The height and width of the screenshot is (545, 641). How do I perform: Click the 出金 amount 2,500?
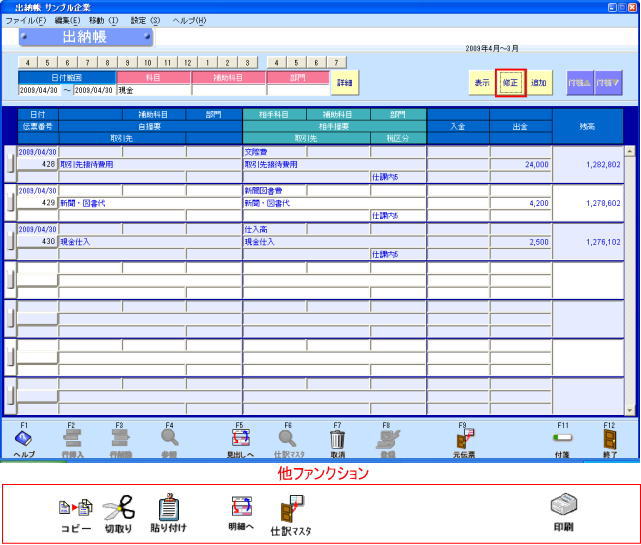coord(539,242)
